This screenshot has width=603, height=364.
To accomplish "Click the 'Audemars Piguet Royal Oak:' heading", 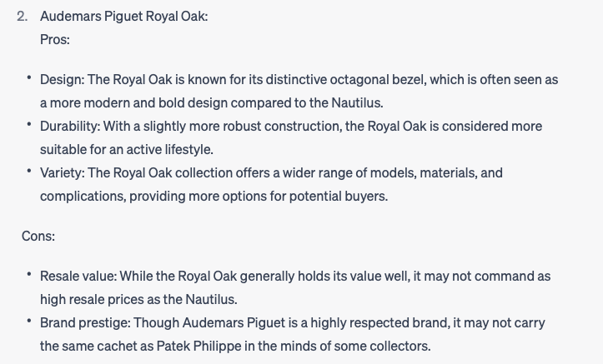I will [x=123, y=17].
